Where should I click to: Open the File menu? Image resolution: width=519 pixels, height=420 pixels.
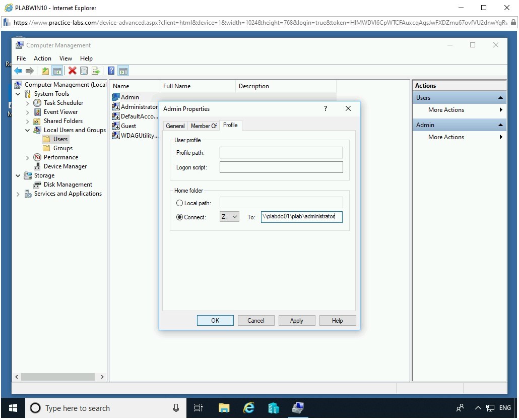point(21,58)
